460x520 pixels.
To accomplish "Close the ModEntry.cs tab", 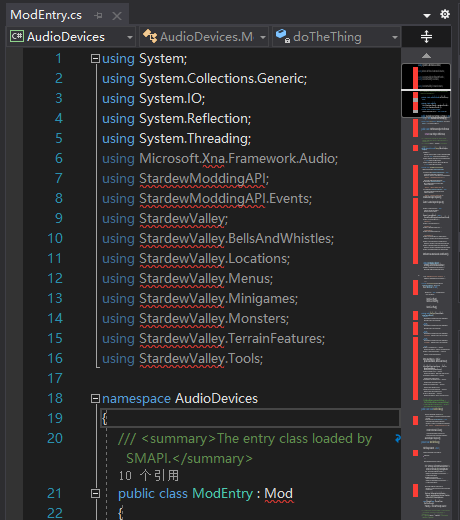I will (117, 16).
